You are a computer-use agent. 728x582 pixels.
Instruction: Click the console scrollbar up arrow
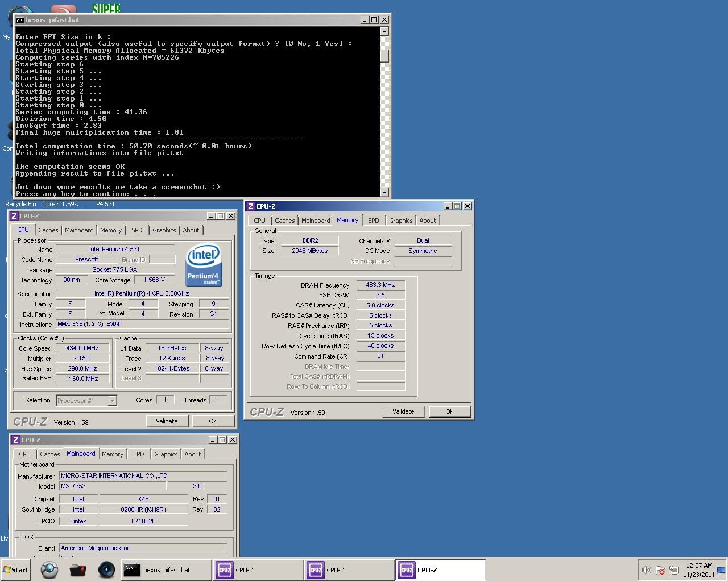tap(384, 31)
